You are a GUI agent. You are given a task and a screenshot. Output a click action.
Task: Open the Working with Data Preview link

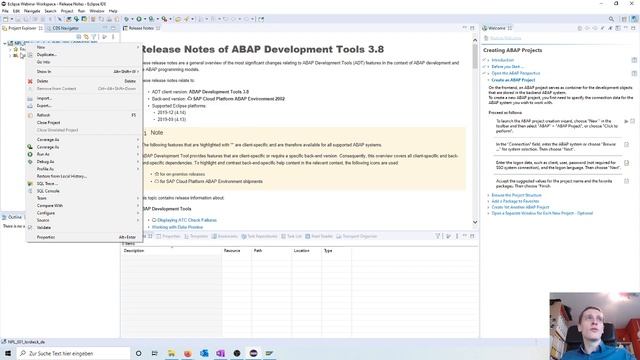(x=178, y=227)
